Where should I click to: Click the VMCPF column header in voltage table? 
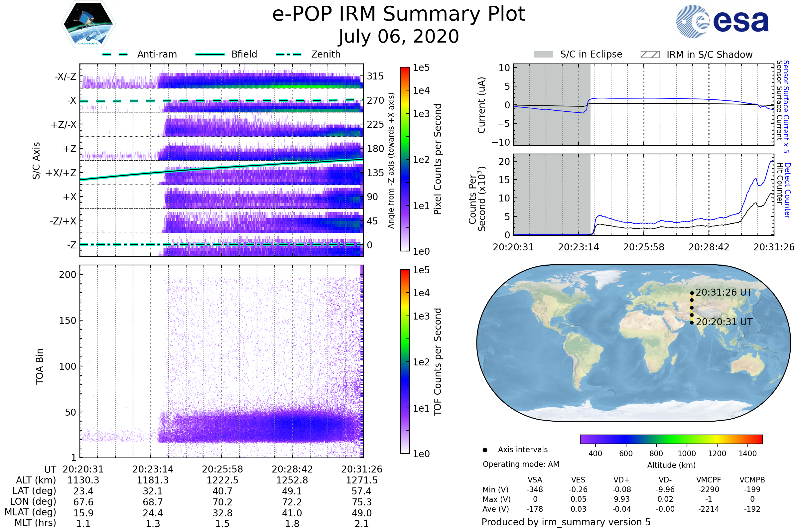click(709, 480)
